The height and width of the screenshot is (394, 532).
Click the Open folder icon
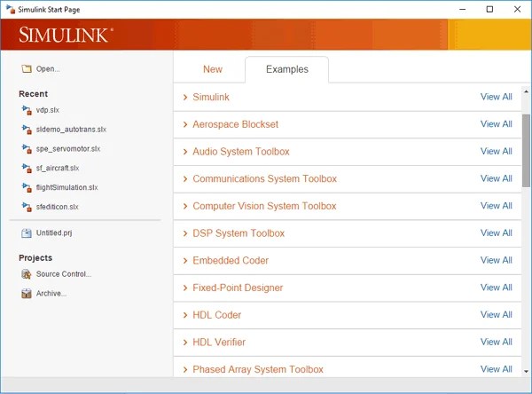[x=27, y=69]
